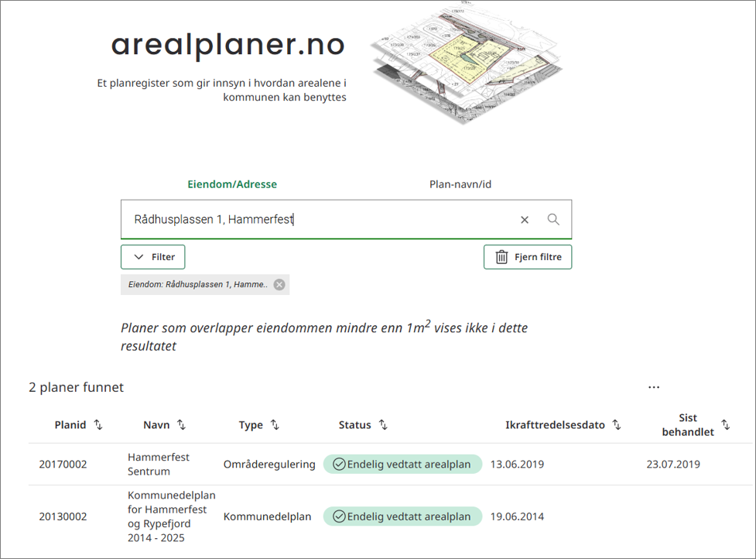Viewport: 756px width, 559px height.
Task: Open plan 20170002 row
Action: click(391, 465)
